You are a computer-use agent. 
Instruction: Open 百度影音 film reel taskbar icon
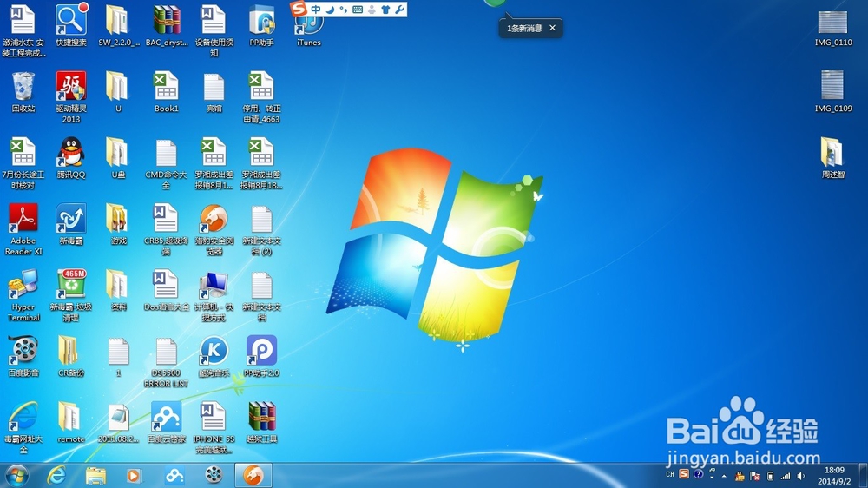pyautogui.click(x=214, y=475)
